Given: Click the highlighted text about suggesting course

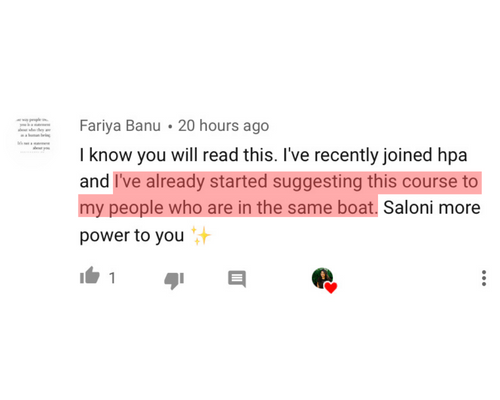Looking at the screenshot, I should 280,195.
